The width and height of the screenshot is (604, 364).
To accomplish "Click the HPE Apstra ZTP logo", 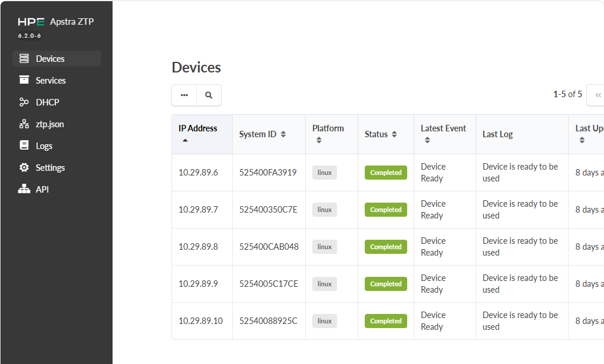I will pos(56,22).
